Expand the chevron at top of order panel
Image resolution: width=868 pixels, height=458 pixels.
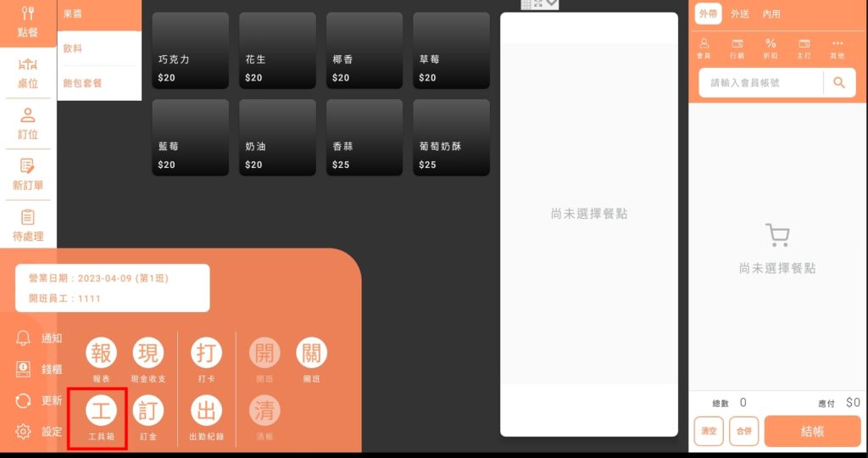point(553,4)
